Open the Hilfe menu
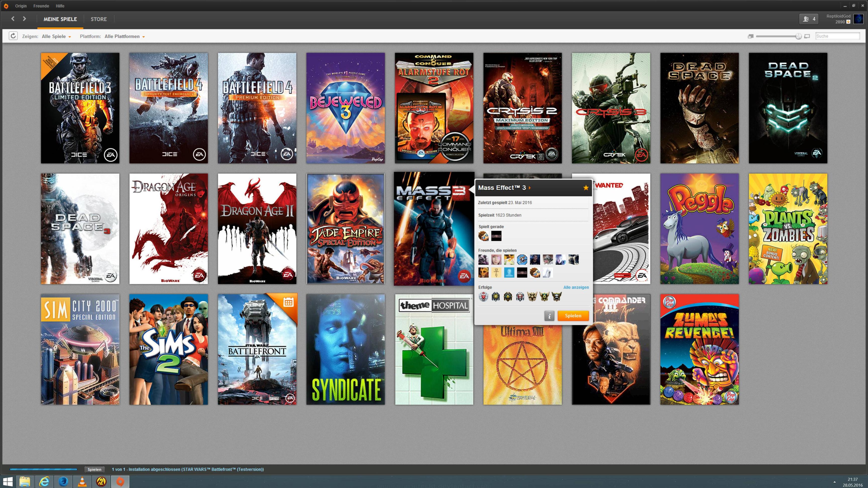The image size is (868, 488). point(60,6)
